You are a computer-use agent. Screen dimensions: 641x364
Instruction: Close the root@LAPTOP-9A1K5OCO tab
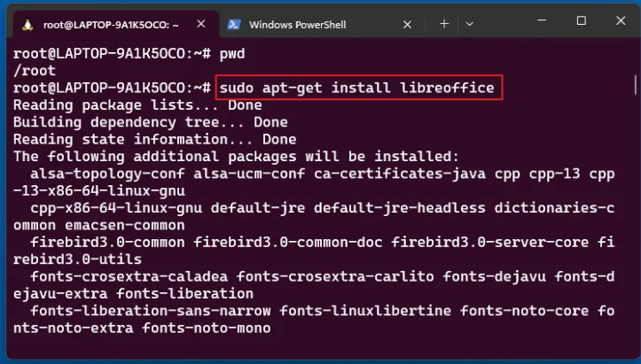[201, 25]
